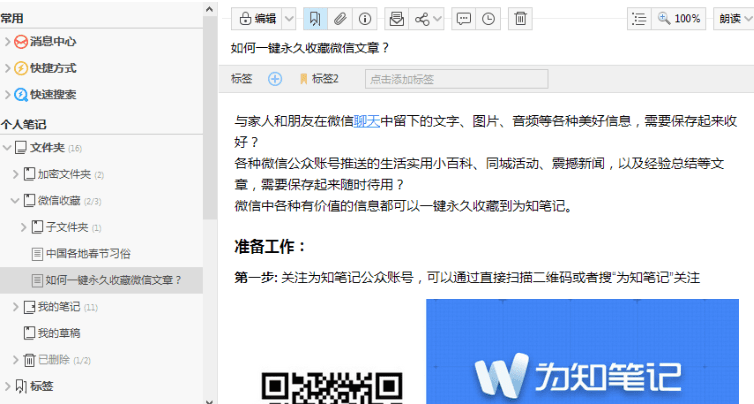Click the sidebar scrollbar down arrow
Image resolution: width=754 pixels, height=404 pixels.
(209, 401)
